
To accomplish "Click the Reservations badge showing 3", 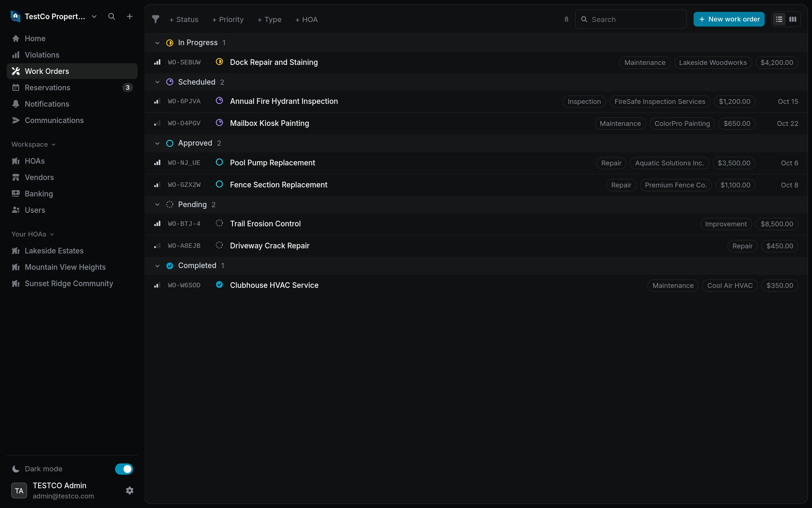I will pyautogui.click(x=127, y=88).
